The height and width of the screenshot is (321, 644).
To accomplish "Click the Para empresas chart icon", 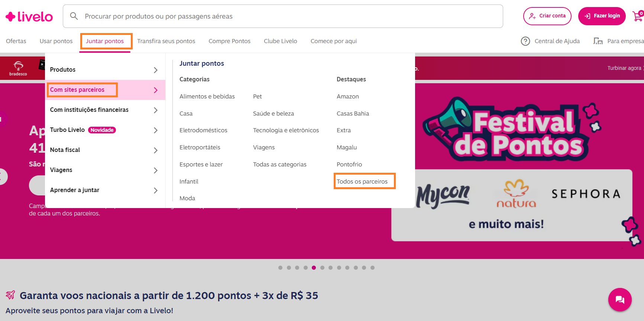I will pyautogui.click(x=598, y=41).
